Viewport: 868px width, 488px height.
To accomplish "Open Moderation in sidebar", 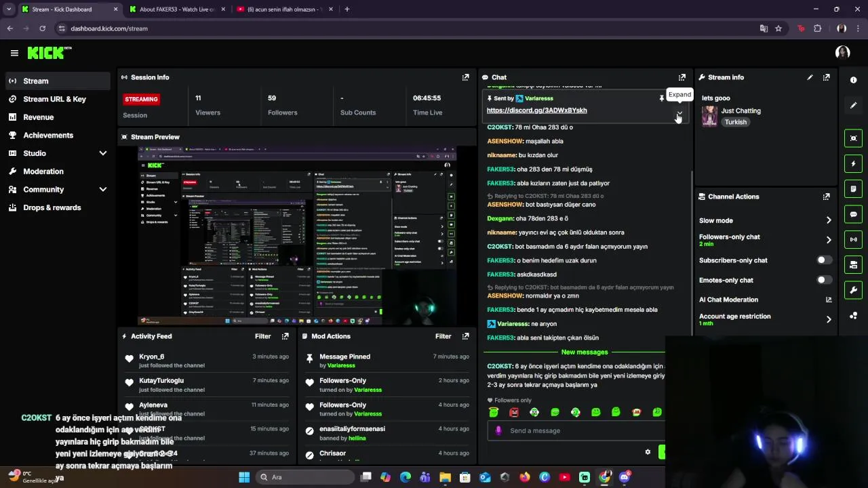I will point(58,171).
